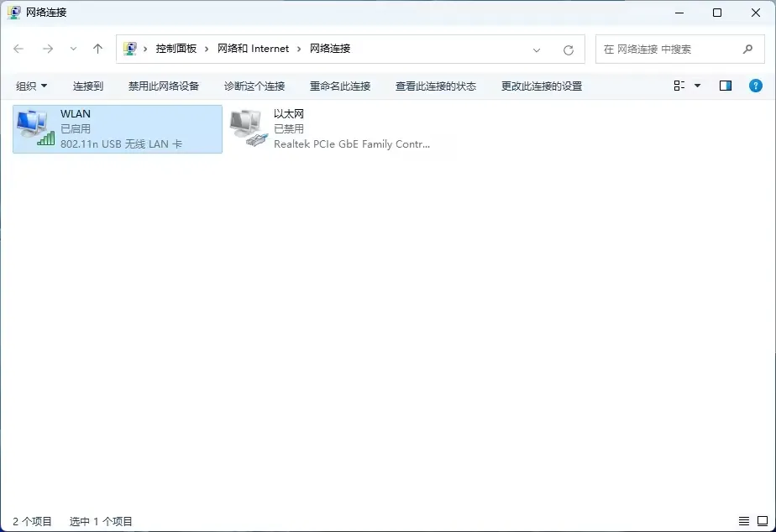The height and width of the screenshot is (532, 776).
Task: Click the up one level arrow
Action: coord(97,49)
